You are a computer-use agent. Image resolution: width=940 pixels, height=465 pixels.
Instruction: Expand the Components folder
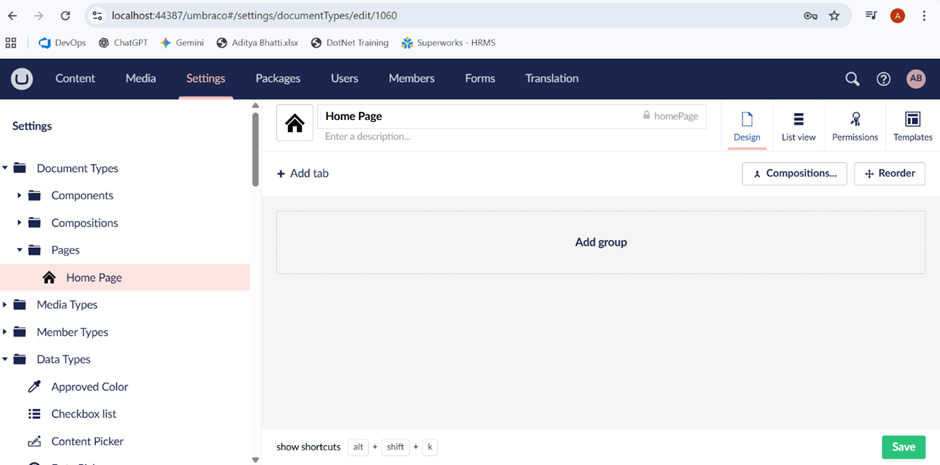(20, 196)
